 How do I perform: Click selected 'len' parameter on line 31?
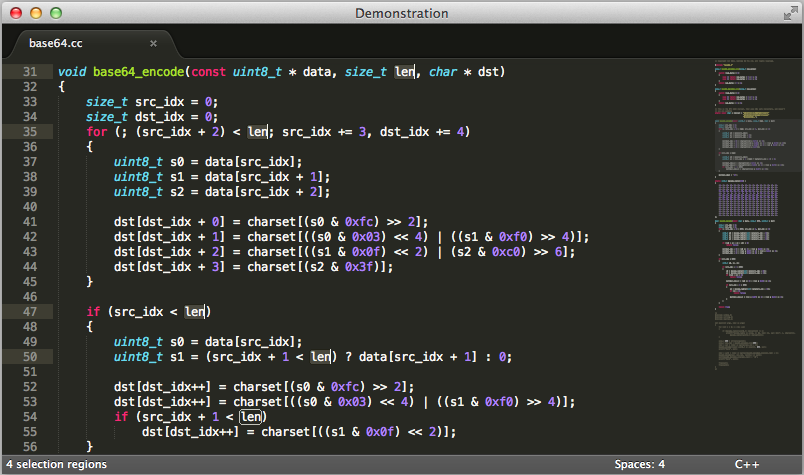(x=404, y=72)
